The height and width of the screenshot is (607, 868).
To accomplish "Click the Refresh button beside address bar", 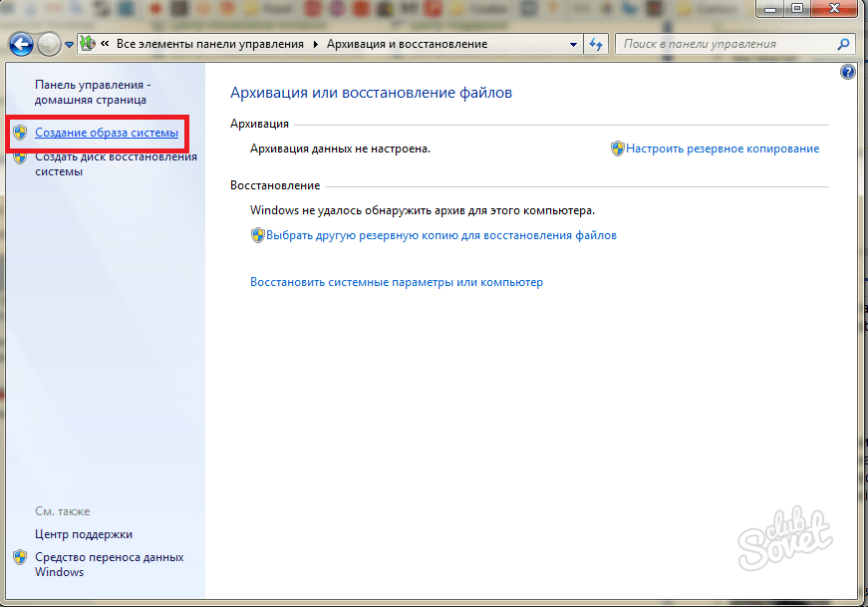I will 596,45.
